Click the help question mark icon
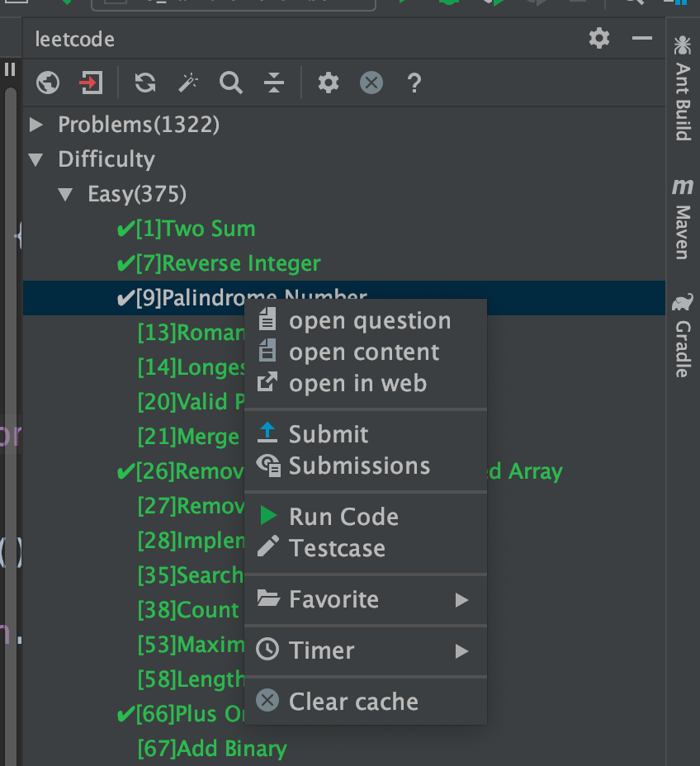The width and height of the screenshot is (700, 766). [x=414, y=83]
